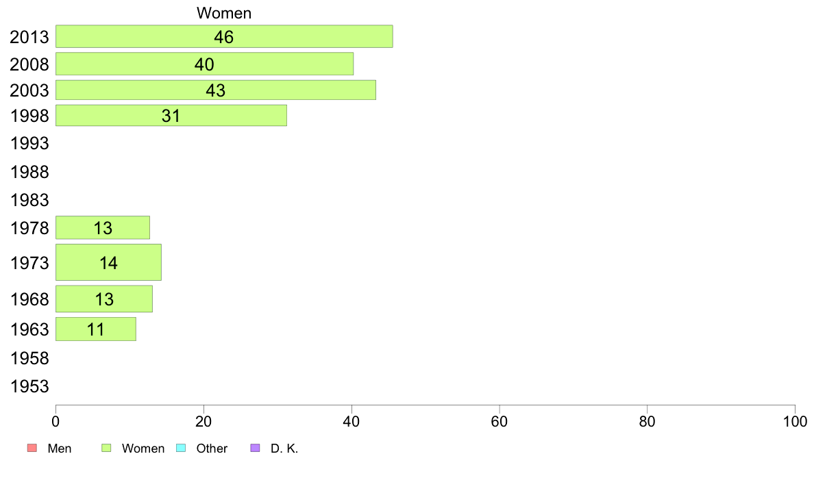
Task: Click the 1998 bar with value 31
Action: (x=171, y=116)
